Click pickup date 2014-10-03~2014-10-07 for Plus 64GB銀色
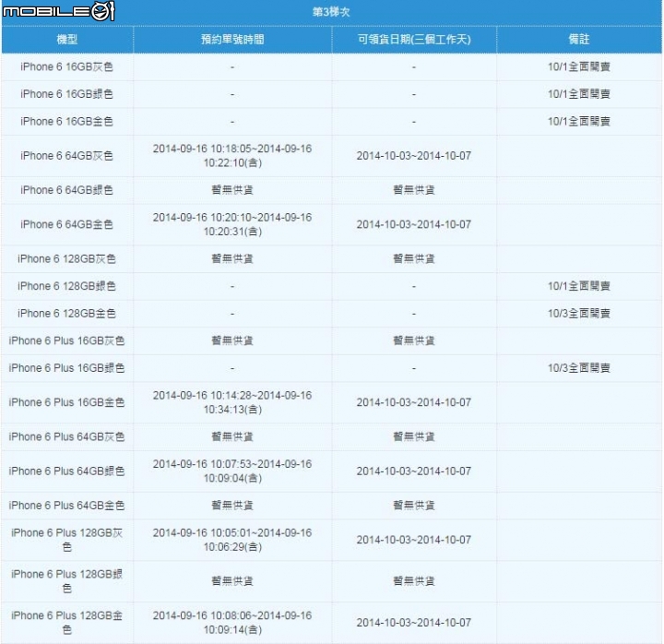 pyautogui.click(x=414, y=471)
